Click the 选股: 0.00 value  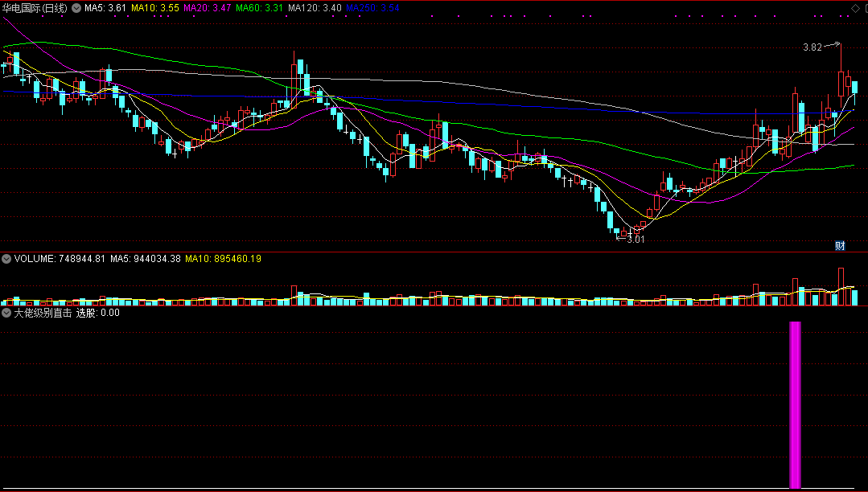tap(97, 313)
